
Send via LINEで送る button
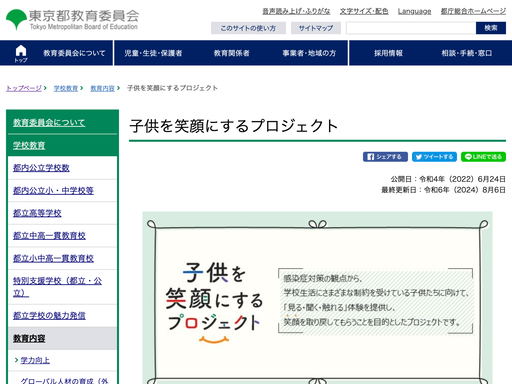[483, 157]
